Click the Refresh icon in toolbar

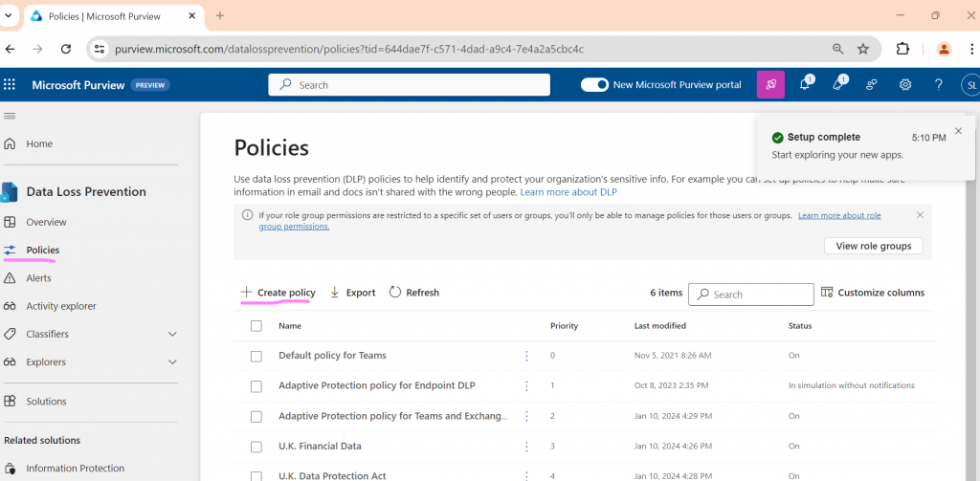pyautogui.click(x=395, y=293)
